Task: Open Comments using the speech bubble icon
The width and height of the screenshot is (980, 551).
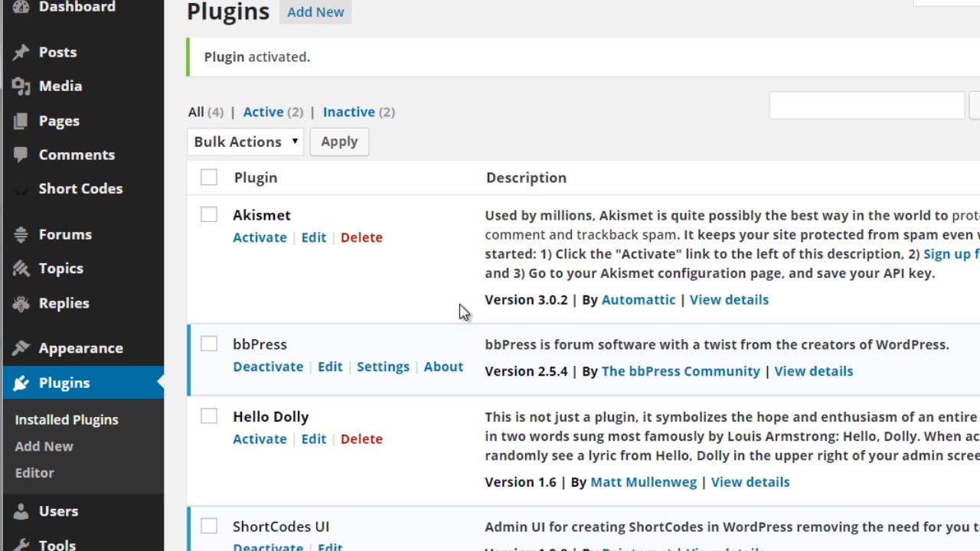Action: click(x=21, y=155)
